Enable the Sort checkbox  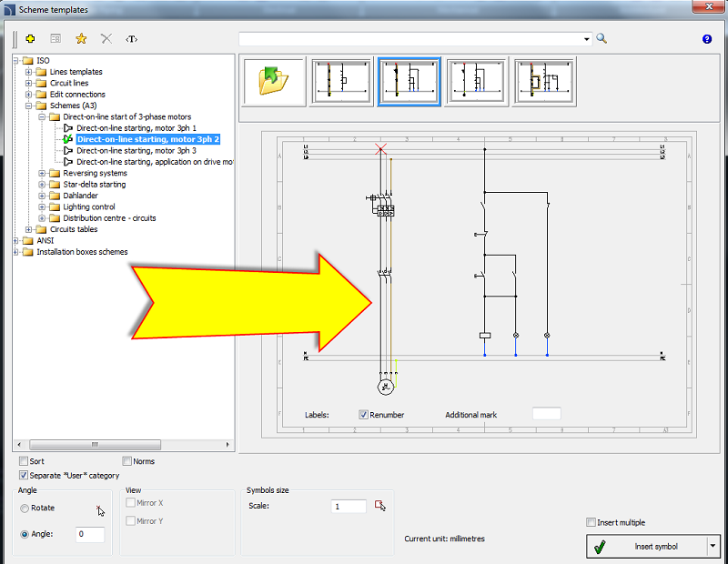coord(24,461)
